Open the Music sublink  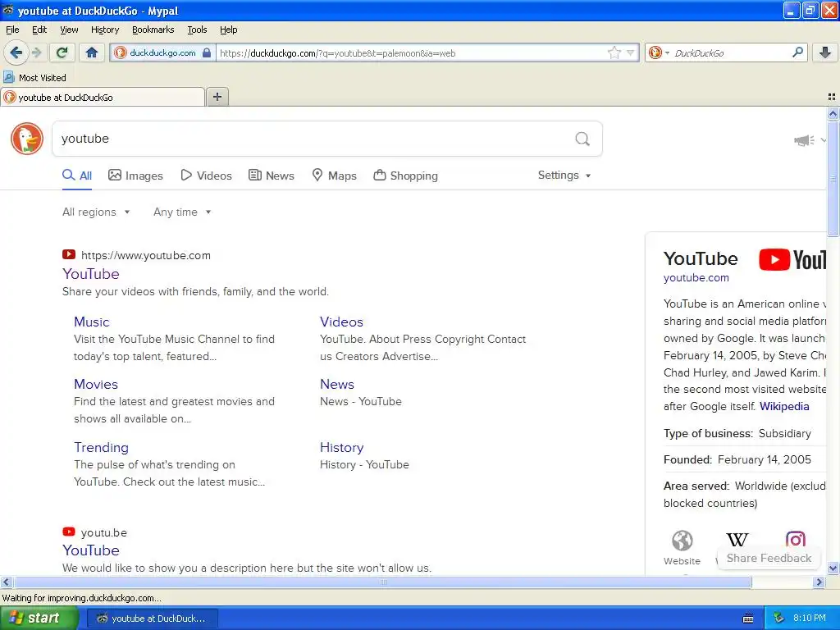coord(92,322)
